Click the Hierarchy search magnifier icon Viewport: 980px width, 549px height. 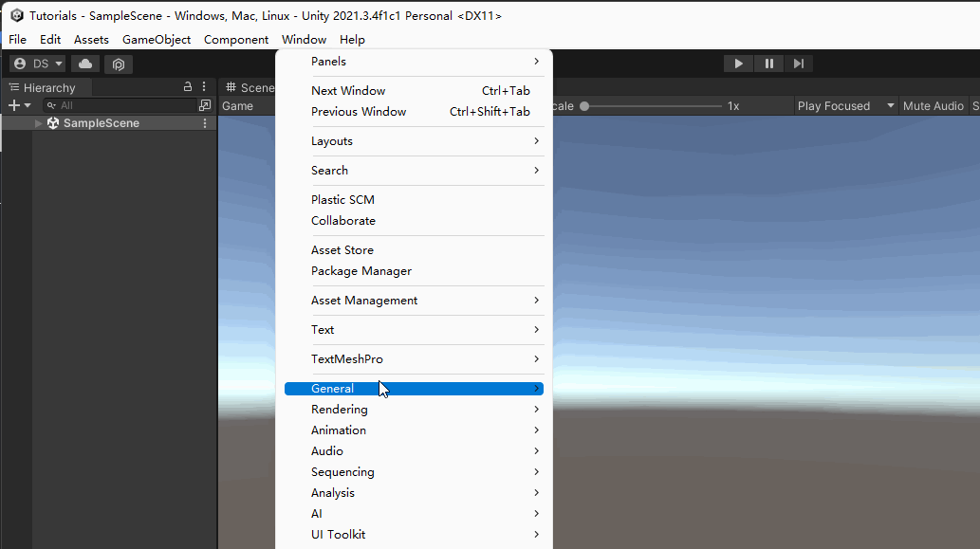point(51,105)
